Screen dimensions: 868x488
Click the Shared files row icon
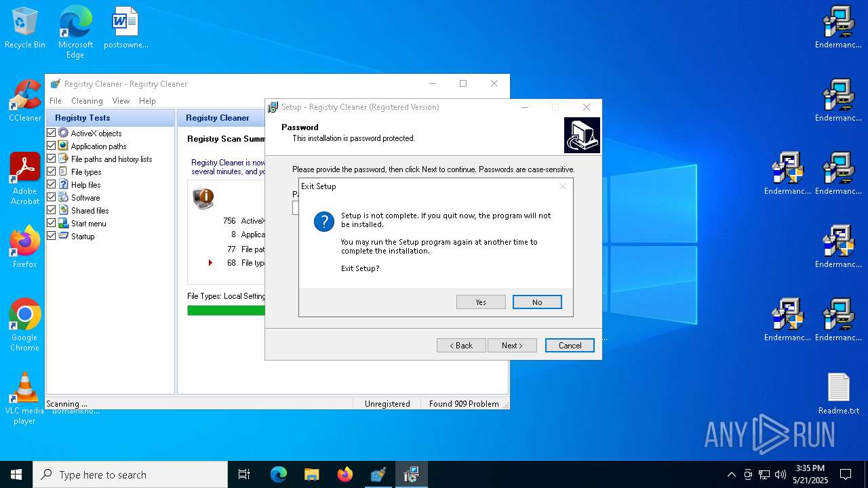[63, 210]
